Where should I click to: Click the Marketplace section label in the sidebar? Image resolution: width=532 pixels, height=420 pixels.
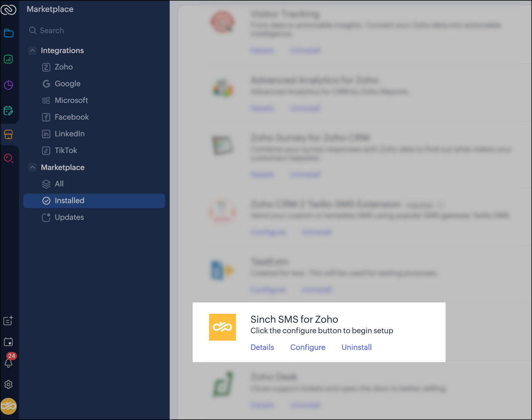click(x=63, y=167)
